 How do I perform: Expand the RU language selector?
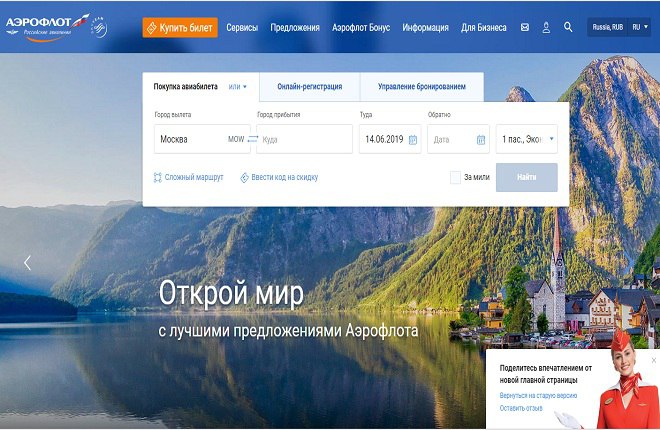coord(639,27)
